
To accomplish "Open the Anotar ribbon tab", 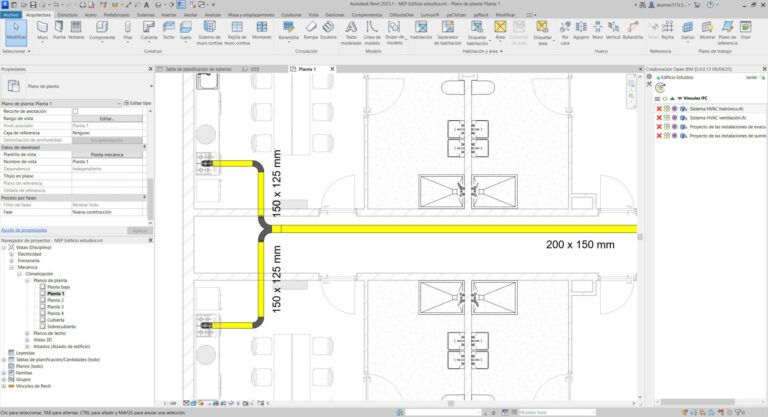I will coord(191,15).
